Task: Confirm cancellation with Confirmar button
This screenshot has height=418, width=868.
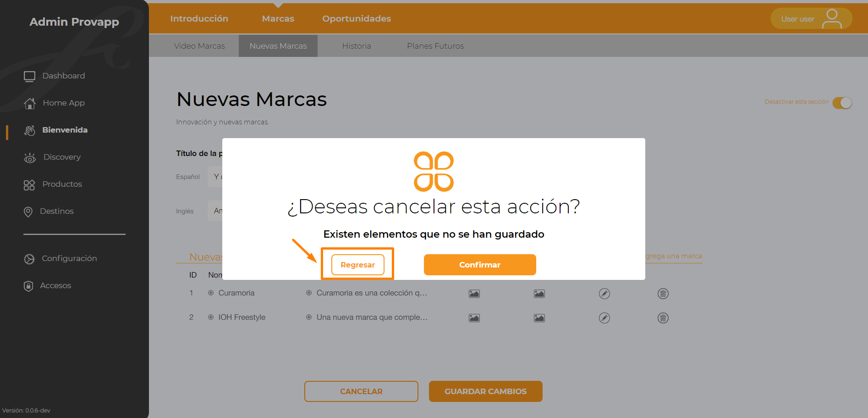Action: [480, 265]
